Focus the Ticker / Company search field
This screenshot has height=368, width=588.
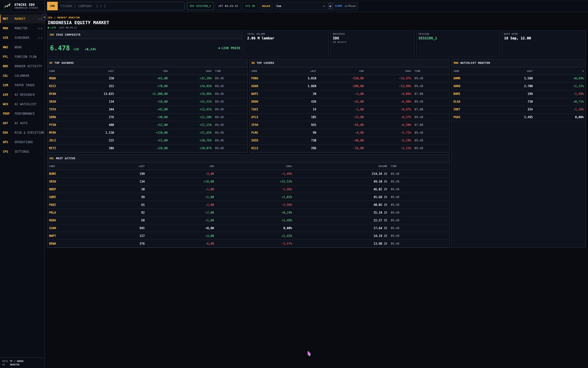121,6
